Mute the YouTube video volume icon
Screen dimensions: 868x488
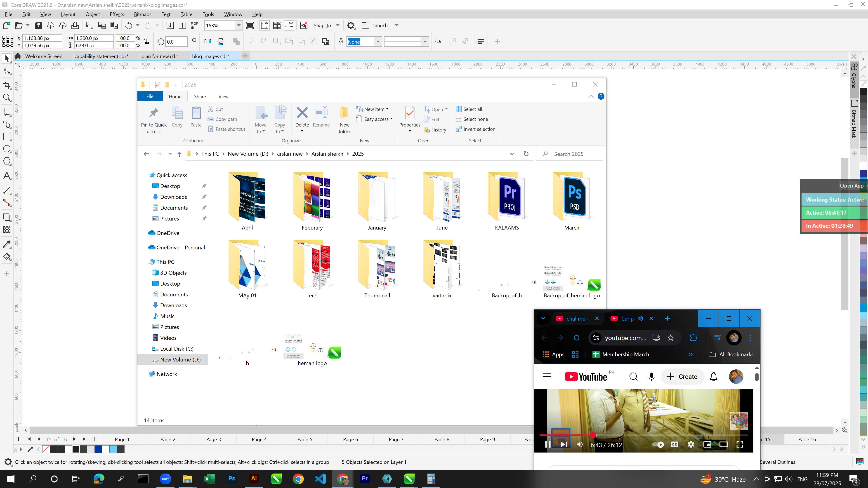tap(580, 445)
